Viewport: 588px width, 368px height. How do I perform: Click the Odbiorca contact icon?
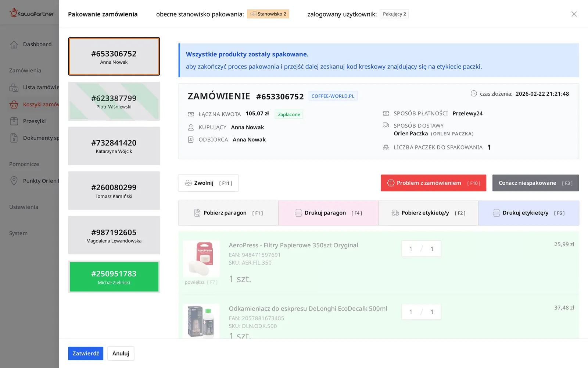tap(191, 139)
